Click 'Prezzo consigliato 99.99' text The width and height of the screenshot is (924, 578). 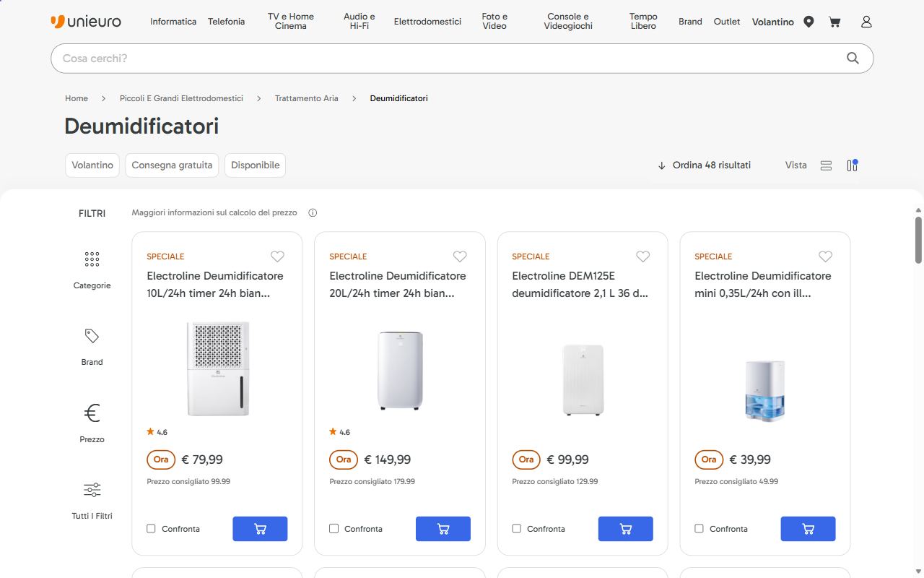188,482
